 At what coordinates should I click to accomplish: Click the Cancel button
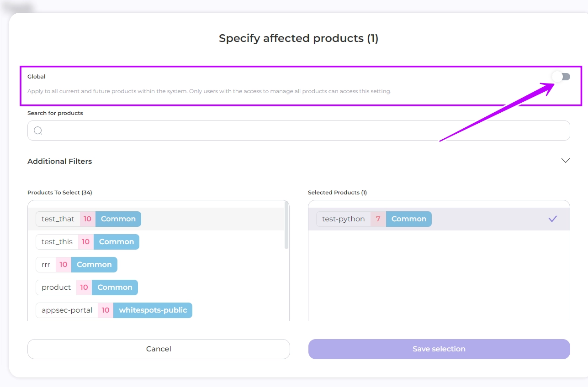tap(159, 349)
